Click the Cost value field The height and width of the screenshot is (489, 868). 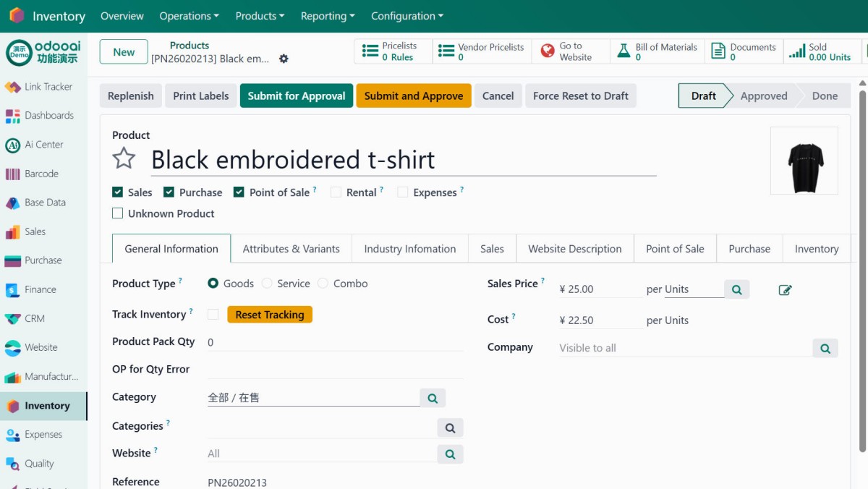600,320
